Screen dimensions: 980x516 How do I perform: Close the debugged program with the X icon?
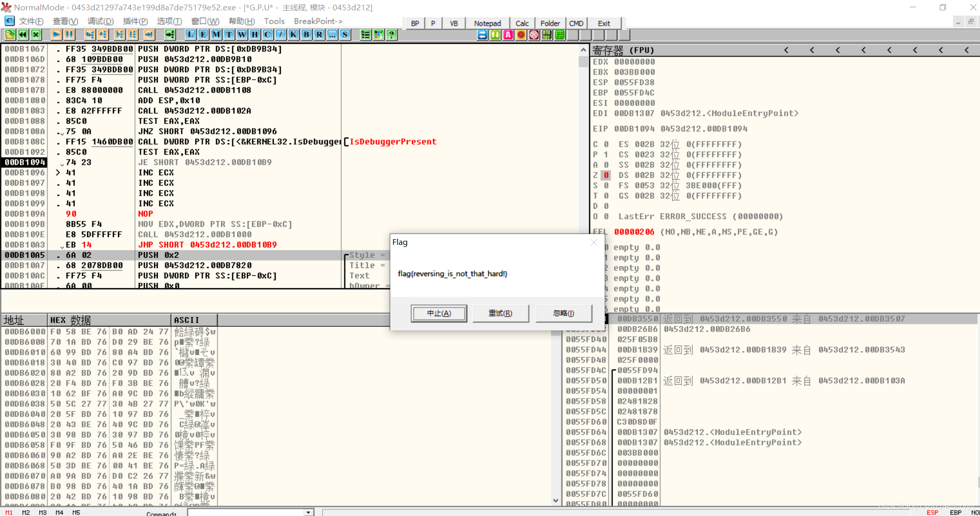point(36,35)
